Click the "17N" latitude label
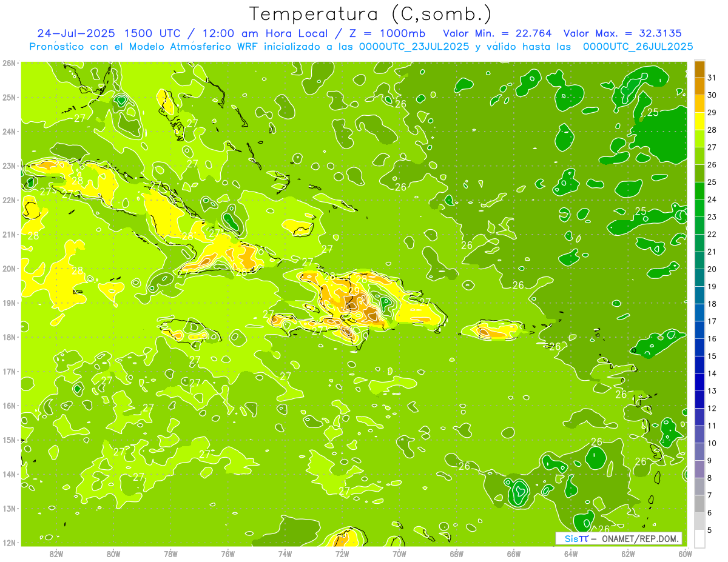The width and height of the screenshot is (728, 562). pos(8,371)
